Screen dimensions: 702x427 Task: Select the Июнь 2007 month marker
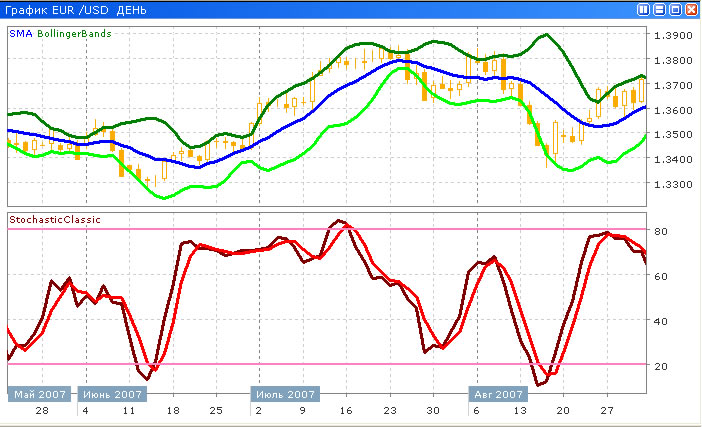pyautogui.click(x=111, y=395)
